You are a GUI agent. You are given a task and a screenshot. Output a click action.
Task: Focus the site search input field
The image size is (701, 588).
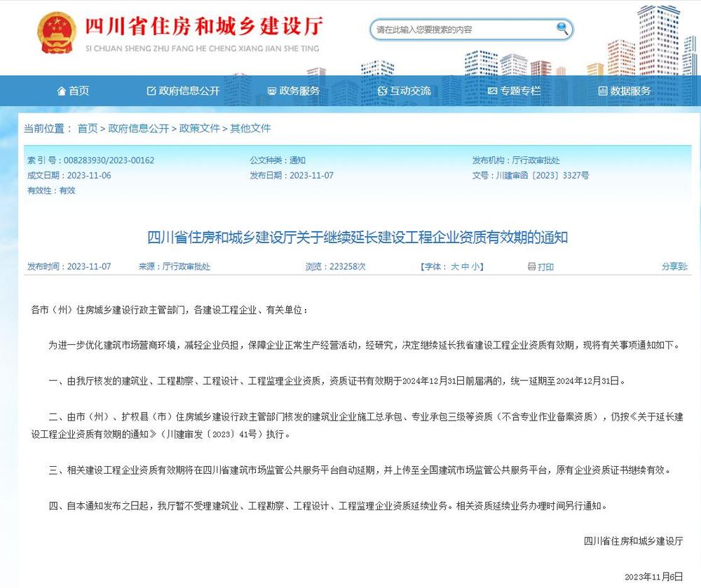[x=463, y=29]
